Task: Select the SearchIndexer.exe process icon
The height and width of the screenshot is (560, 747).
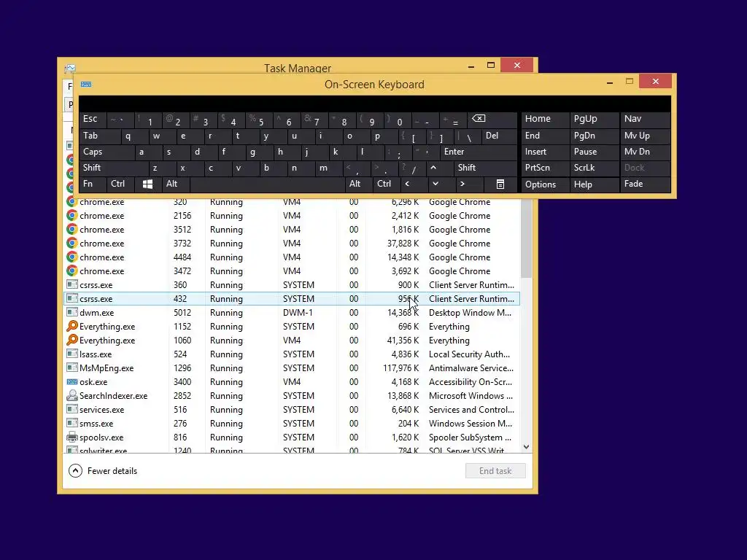Action: [72, 396]
